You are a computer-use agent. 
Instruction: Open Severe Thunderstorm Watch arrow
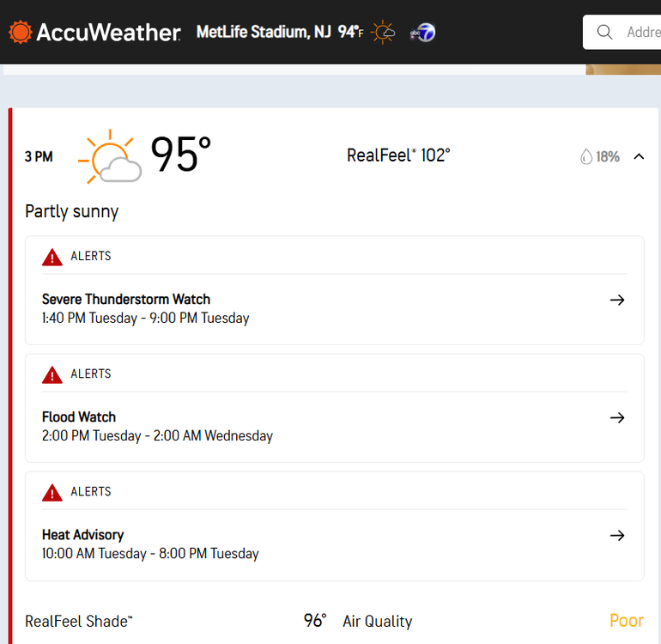(x=617, y=300)
